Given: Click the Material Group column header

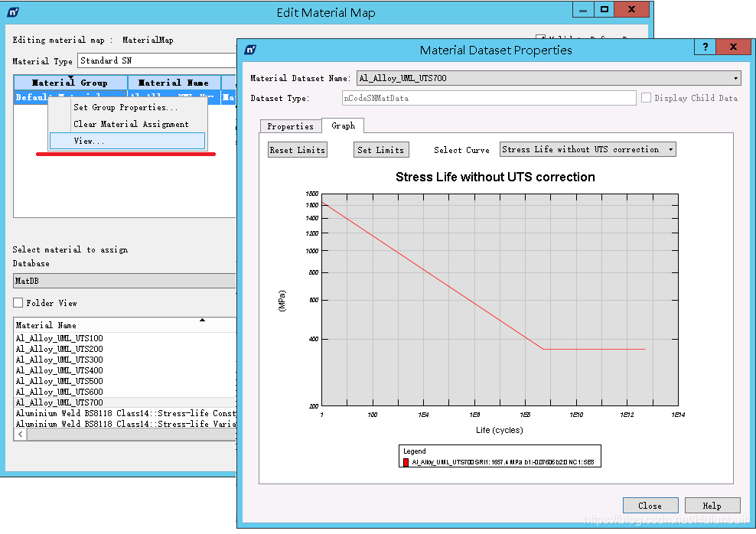Looking at the screenshot, I should coord(70,83).
